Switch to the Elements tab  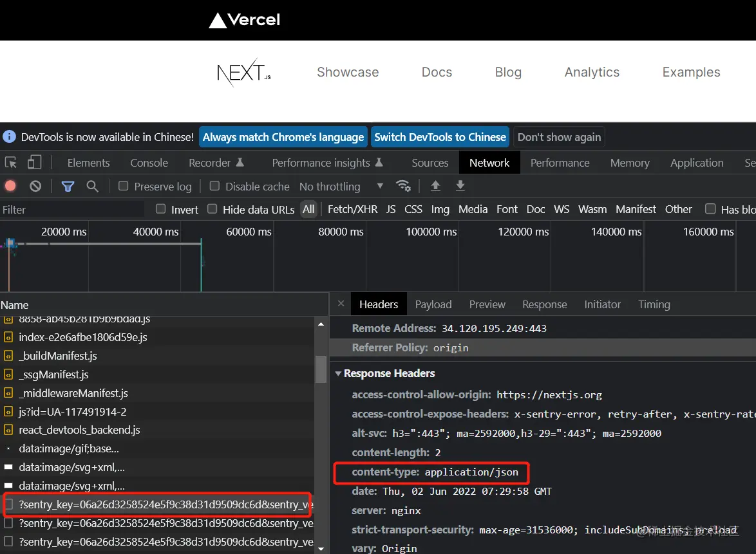point(89,163)
